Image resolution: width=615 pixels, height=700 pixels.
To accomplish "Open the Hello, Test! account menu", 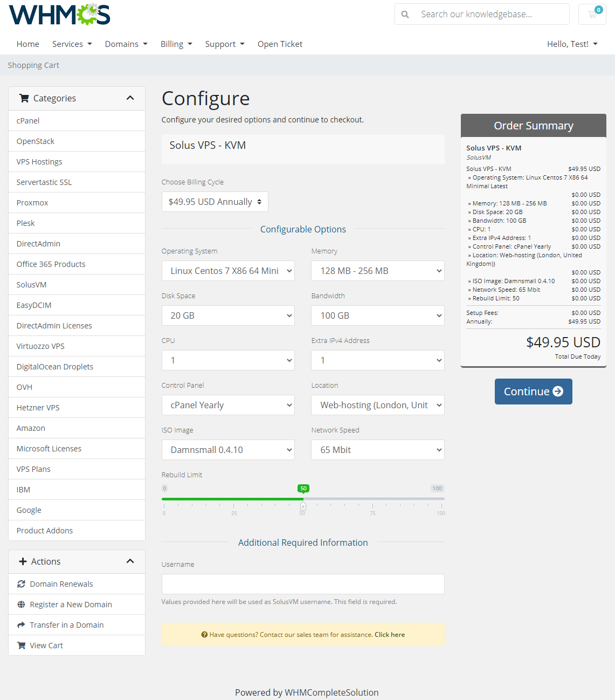I will pyautogui.click(x=572, y=44).
